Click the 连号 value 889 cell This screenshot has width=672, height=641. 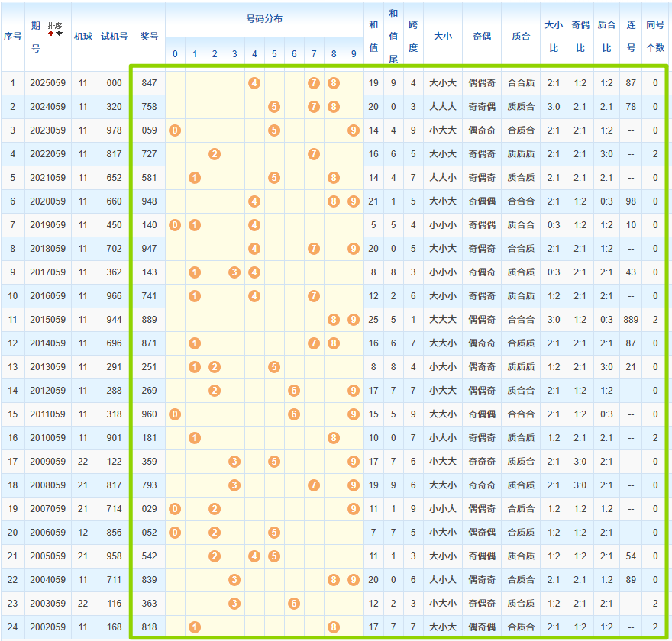click(x=631, y=320)
